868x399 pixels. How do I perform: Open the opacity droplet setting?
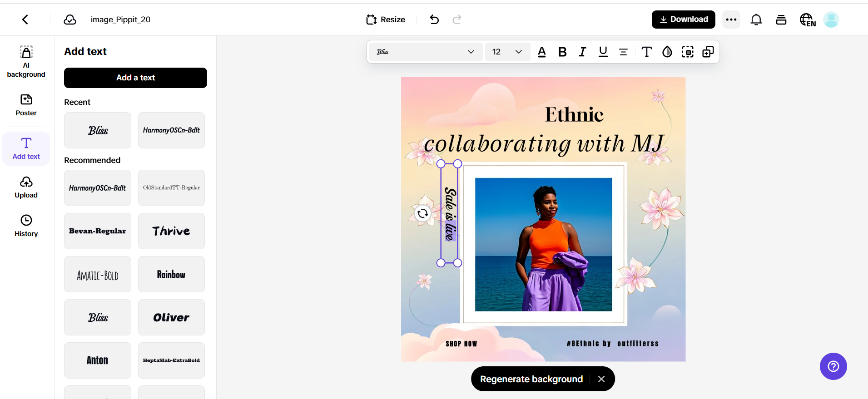point(667,52)
